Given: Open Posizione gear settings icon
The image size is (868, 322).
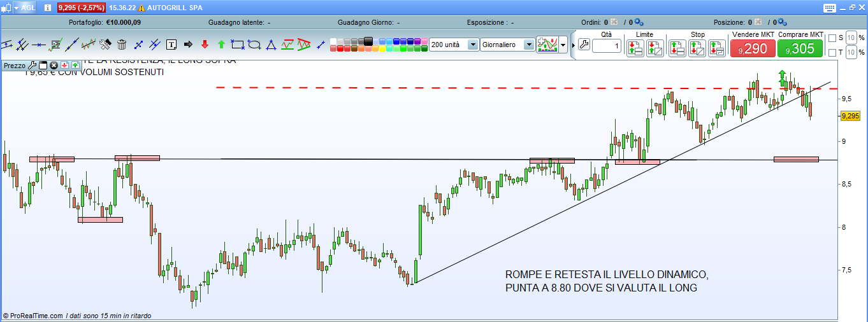Looking at the screenshot, I should tap(782, 22).
